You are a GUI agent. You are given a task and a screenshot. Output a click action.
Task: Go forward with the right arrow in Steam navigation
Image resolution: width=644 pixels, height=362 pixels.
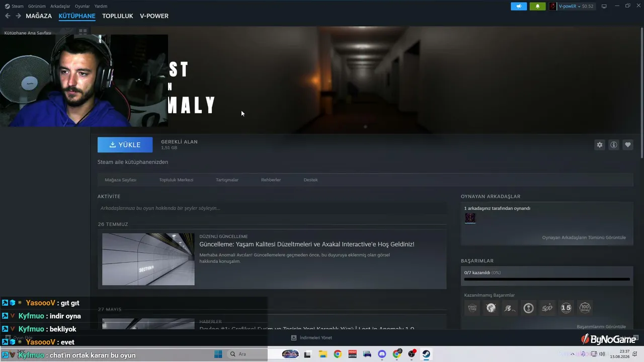18,16
